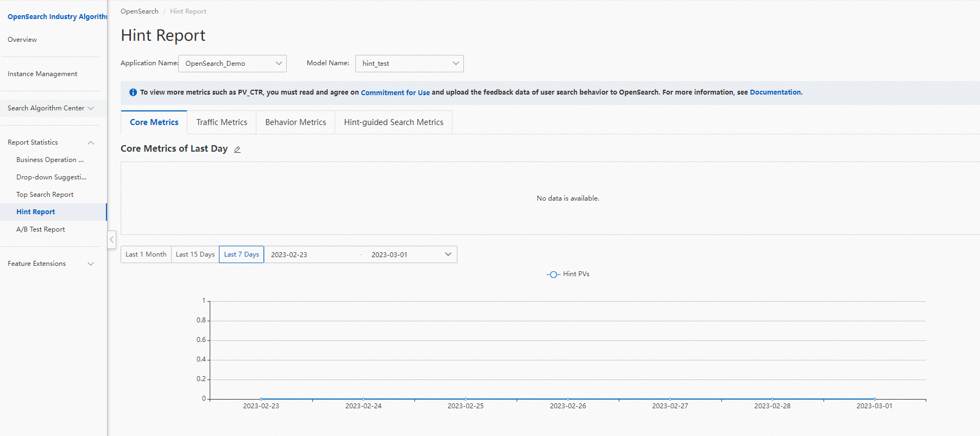Open Business Operation report
The width and height of the screenshot is (980, 436).
point(50,160)
